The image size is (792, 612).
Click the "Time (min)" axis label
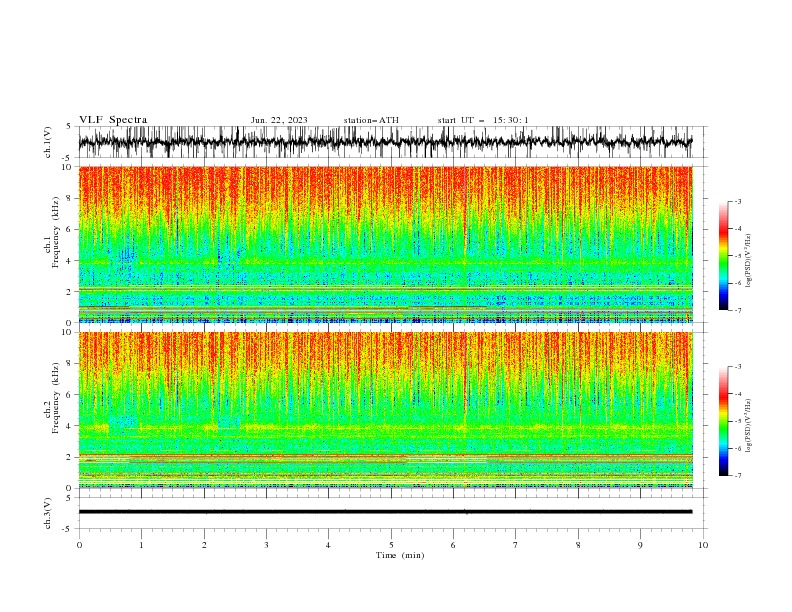pos(400,555)
